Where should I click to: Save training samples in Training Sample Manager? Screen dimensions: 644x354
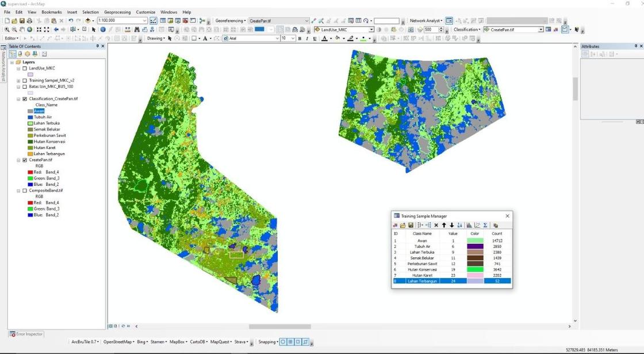[411, 225]
